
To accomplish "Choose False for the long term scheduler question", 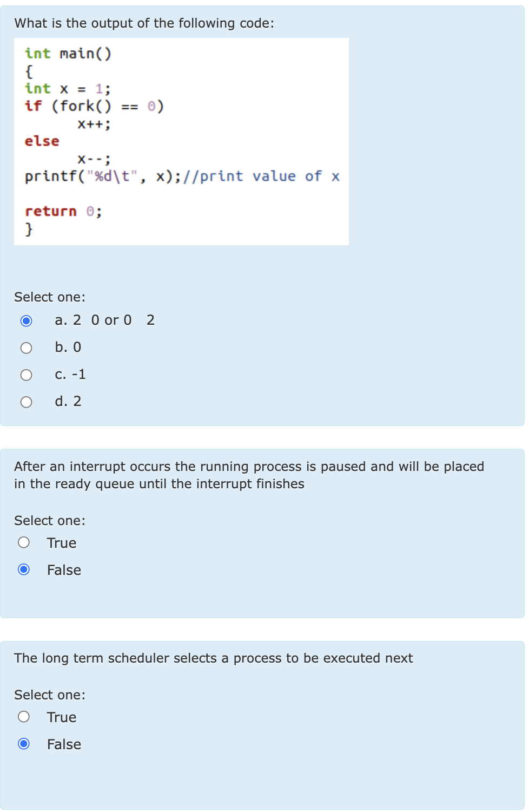I will 23,744.
